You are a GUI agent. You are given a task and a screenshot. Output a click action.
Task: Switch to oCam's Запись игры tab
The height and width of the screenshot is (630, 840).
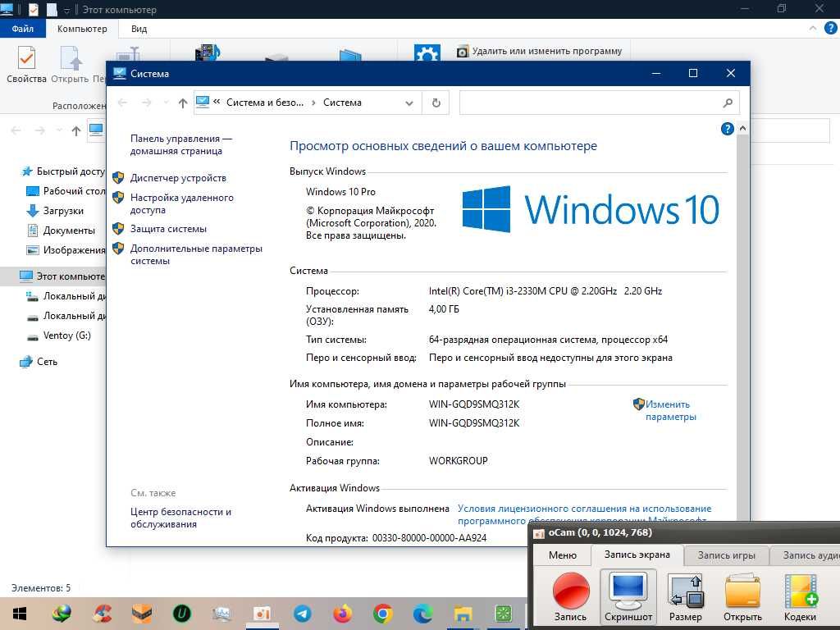pos(727,555)
